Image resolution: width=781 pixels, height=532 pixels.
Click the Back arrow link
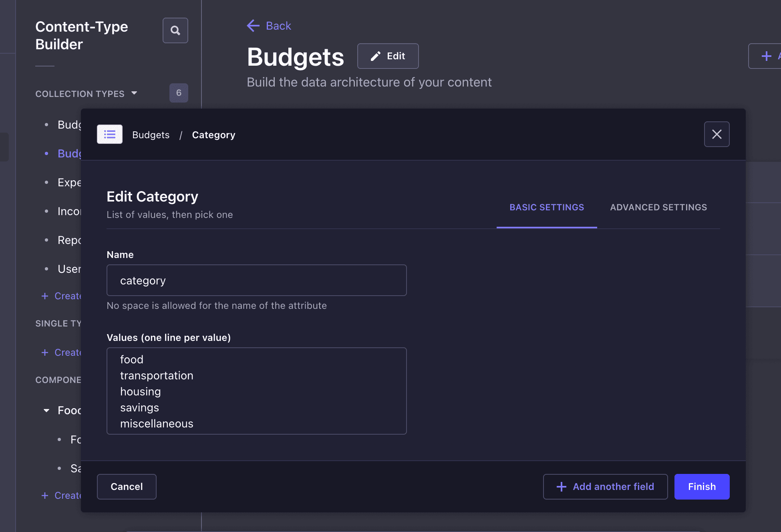point(269,26)
